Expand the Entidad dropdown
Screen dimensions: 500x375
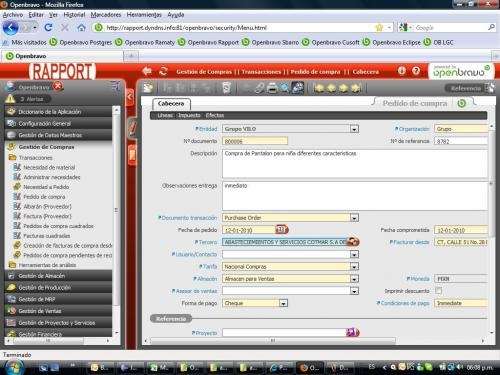click(x=354, y=129)
